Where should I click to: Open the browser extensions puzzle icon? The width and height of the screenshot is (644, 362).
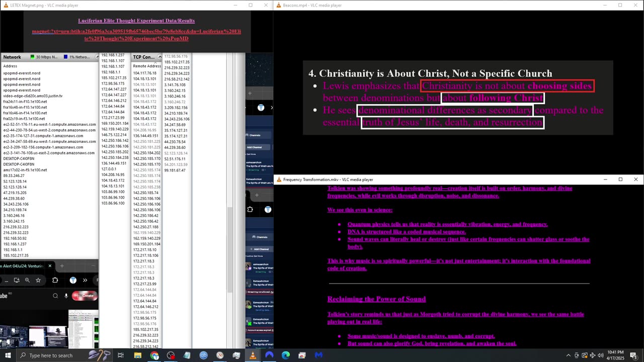(x=55, y=280)
